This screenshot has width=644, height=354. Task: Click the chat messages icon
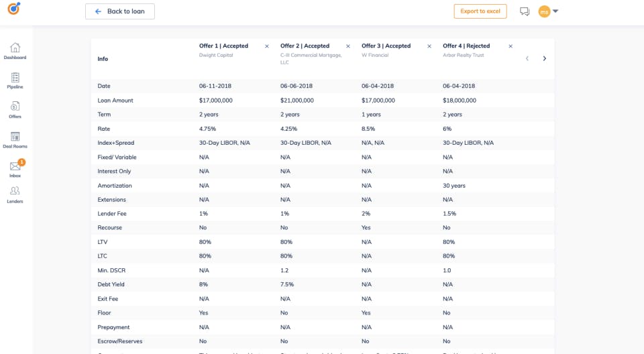pos(525,11)
